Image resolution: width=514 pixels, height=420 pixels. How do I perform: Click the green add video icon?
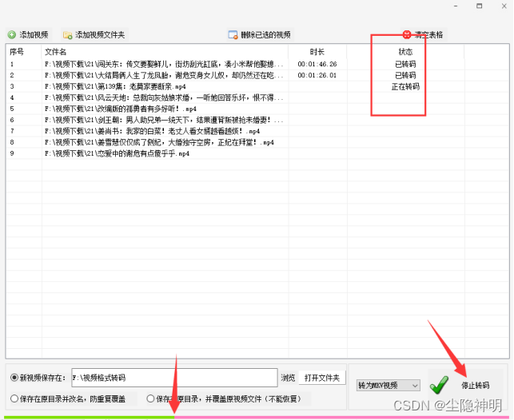pos(12,34)
